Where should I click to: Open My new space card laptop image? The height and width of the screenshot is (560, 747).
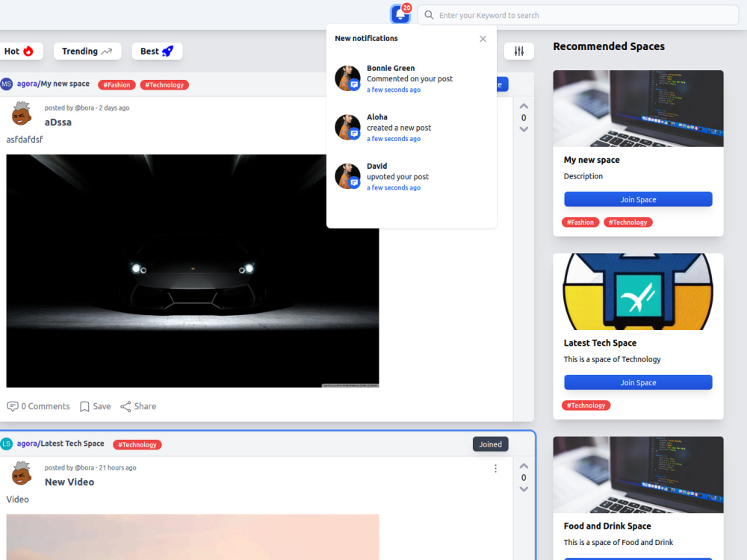click(638, 108)
